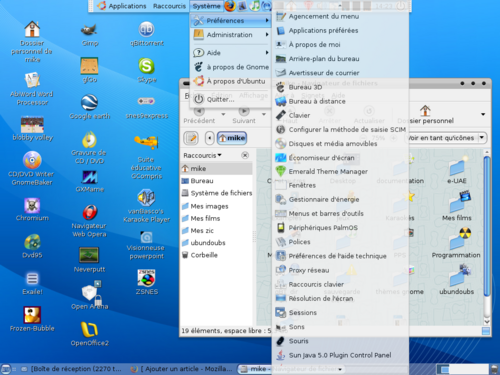Open Suivant history dropdown arrow
Screen dimensions: 500x375
264,114
